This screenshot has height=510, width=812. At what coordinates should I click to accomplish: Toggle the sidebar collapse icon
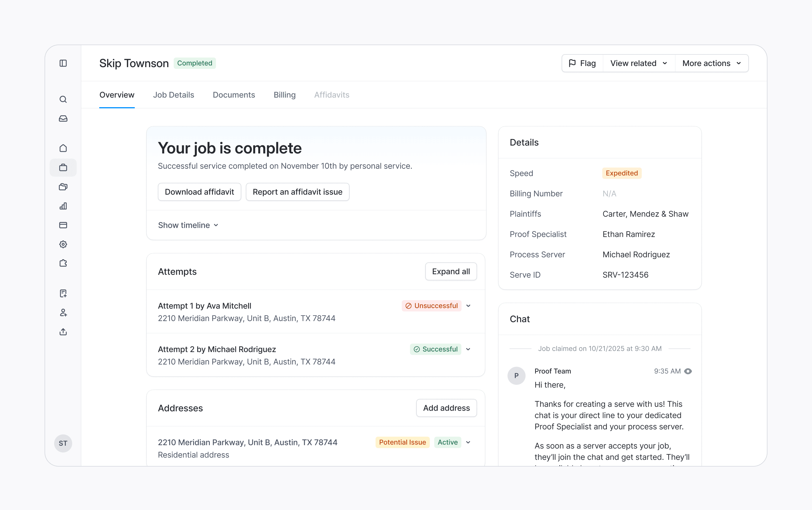coord(63,63)
